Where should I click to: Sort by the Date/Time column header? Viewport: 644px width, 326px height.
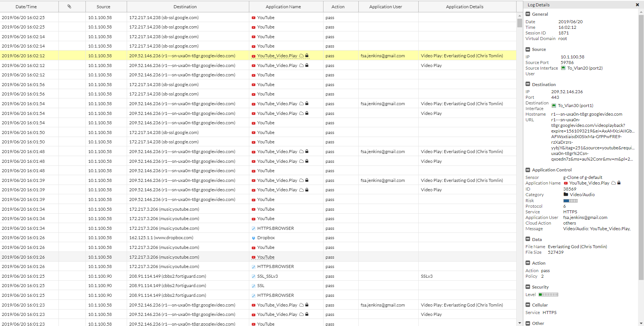click(x=26, y=7)
